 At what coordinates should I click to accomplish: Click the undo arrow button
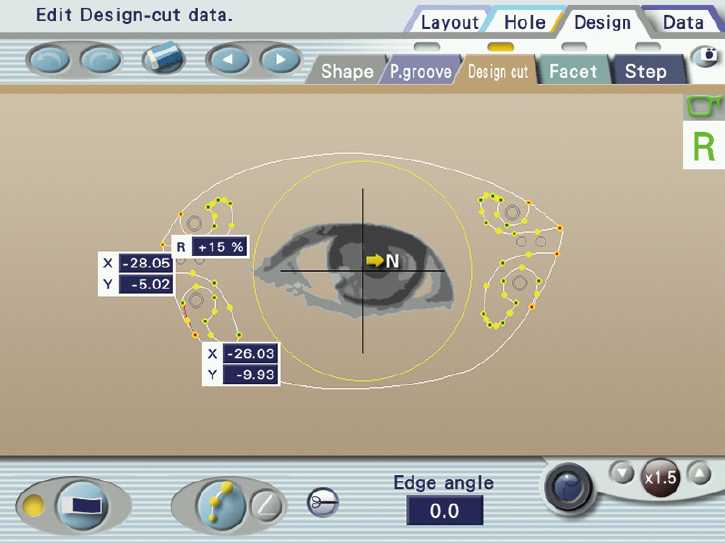(x=49, y=60)
